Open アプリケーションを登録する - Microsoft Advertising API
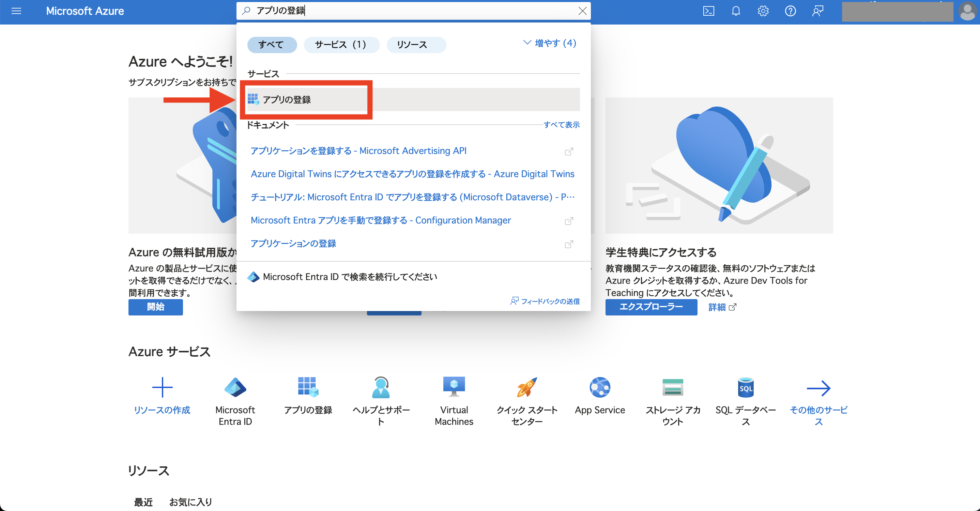 (358, 151)
